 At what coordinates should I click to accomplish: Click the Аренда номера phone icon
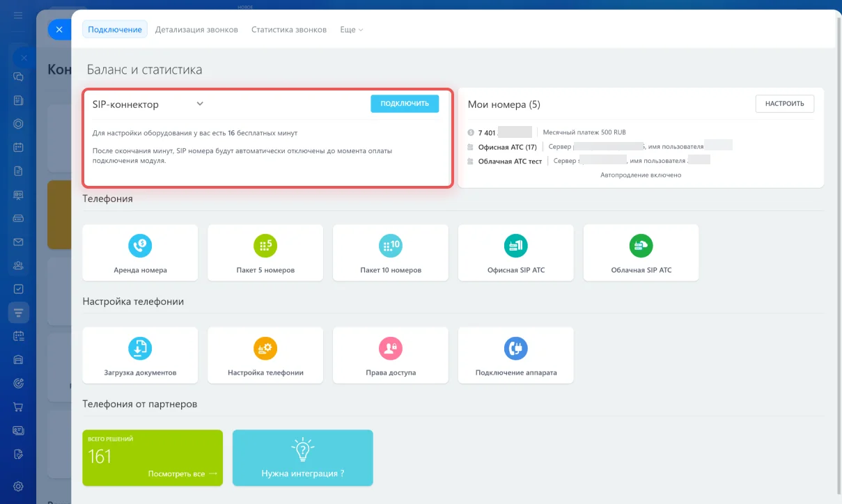[140, 245]
